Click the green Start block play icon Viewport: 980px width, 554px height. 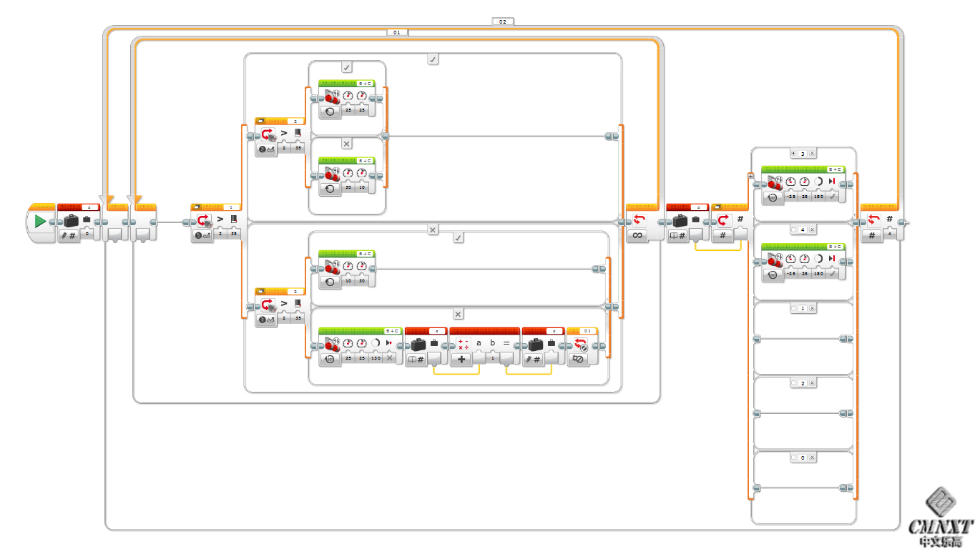[40, 222]
